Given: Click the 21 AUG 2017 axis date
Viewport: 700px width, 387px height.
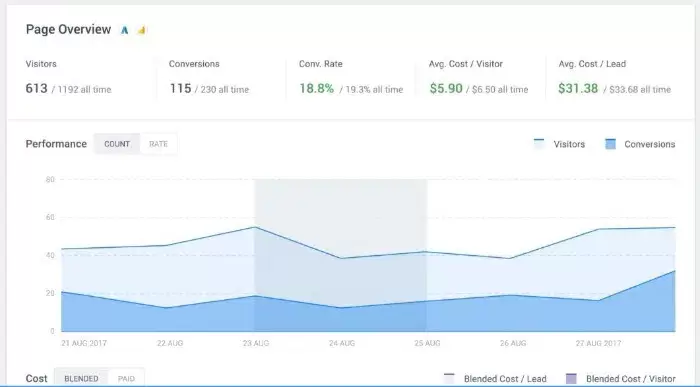Looking at the screenshot, I should 84,343.
